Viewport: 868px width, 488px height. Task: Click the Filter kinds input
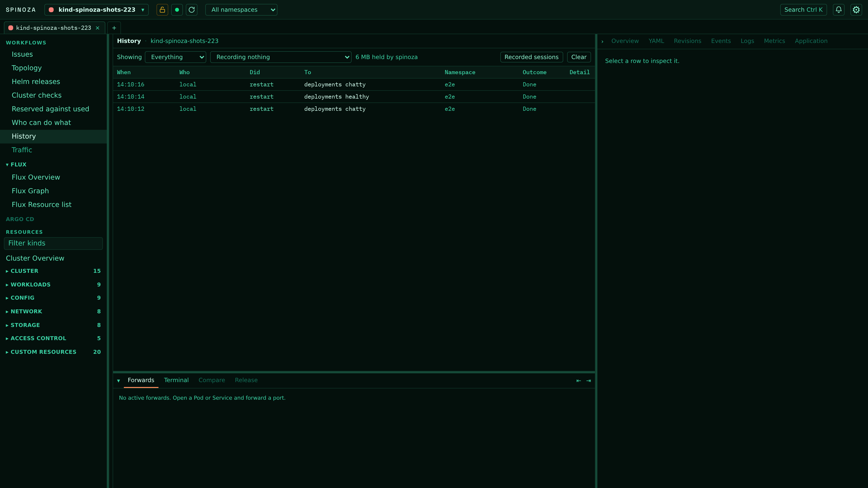tap(53, 244)
